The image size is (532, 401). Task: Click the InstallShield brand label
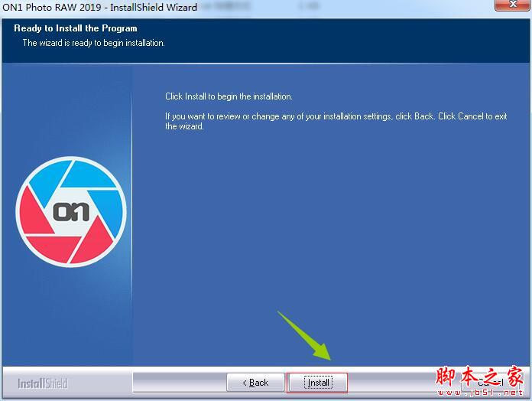click(43, 383)
